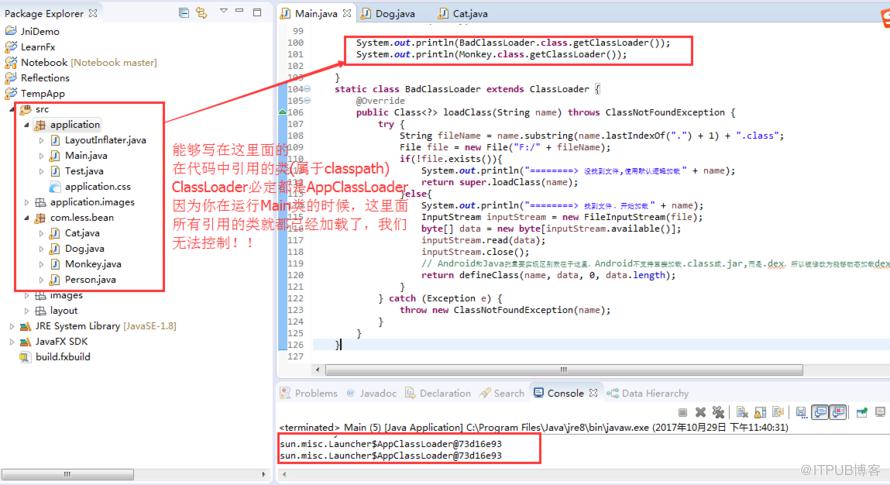The height and width of the screenshot is (485, 890).
Task: Click the Clear Console icon
Action: [x=742, y=412]
